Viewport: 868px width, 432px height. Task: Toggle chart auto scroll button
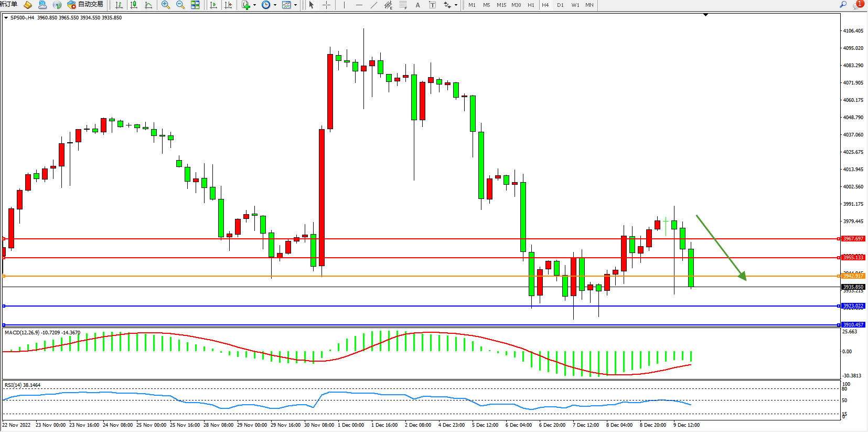click(x=213, y=5)
